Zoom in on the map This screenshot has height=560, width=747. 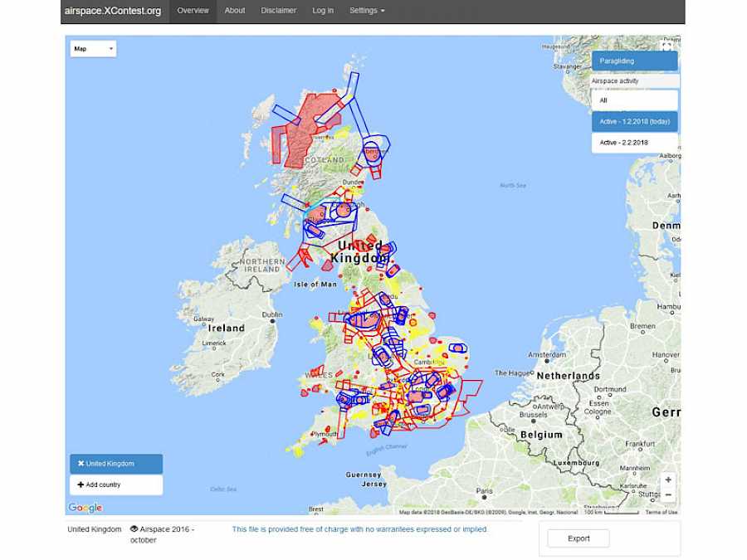(668, 480)
